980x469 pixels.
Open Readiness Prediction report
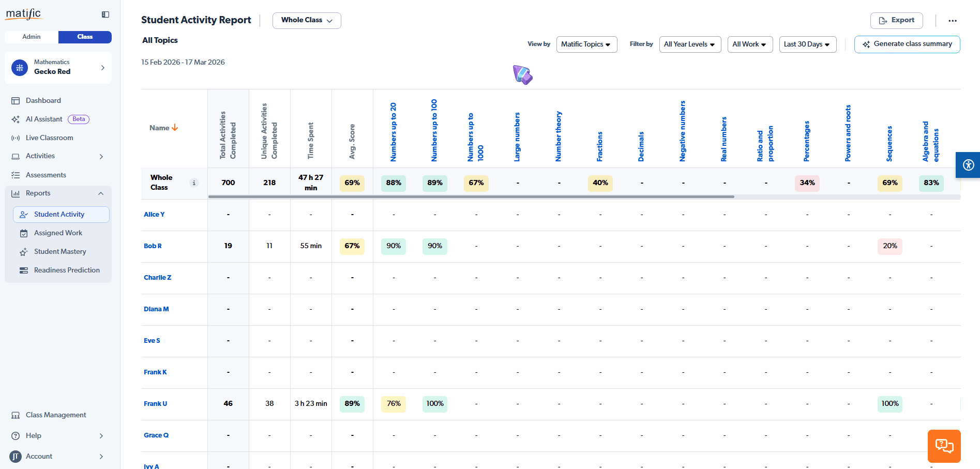[x=67, y=270]
